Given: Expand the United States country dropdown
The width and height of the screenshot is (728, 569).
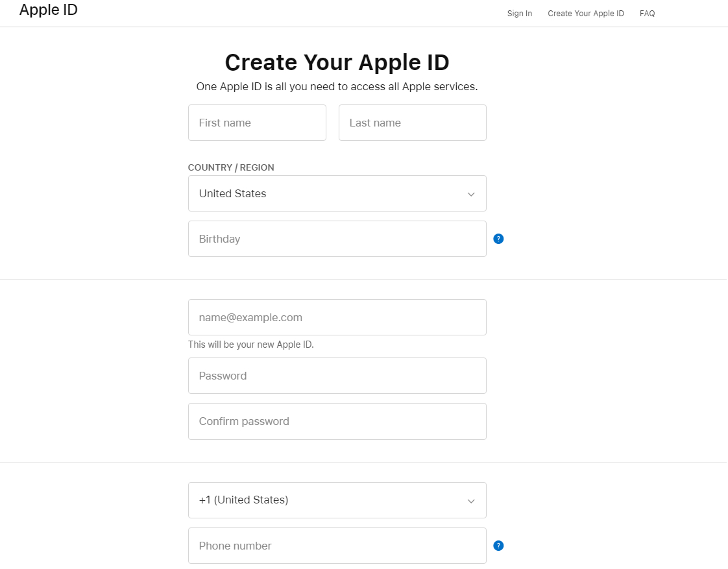Looking at the screenshot, I should pyautogui.click(x=337, y=193).
